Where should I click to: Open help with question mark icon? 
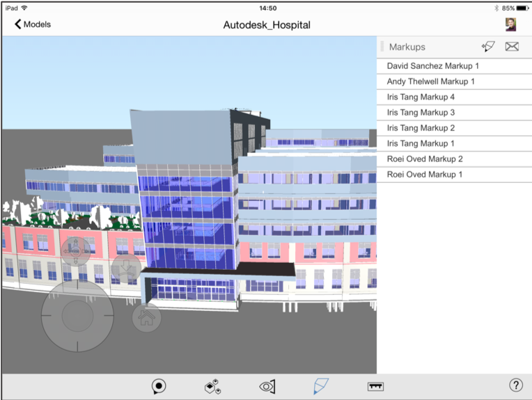[516, 385]
